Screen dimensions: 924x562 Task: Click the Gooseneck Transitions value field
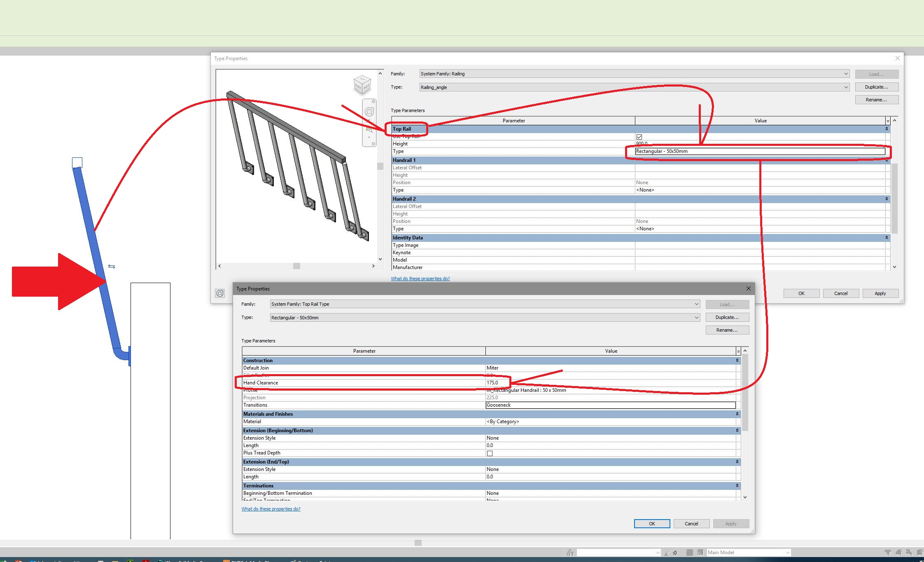point(609,405)
